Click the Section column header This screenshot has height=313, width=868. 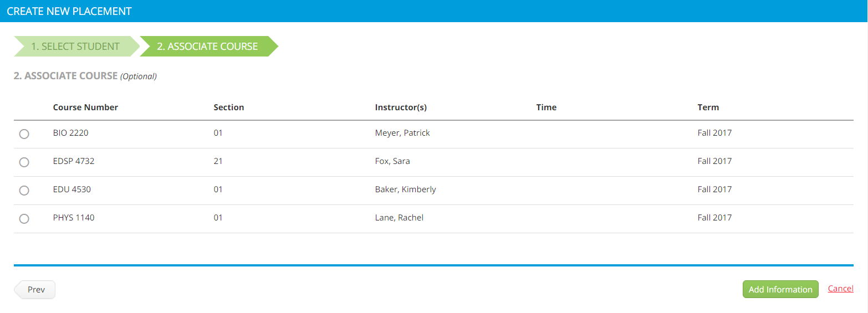(x=229, y=107)
